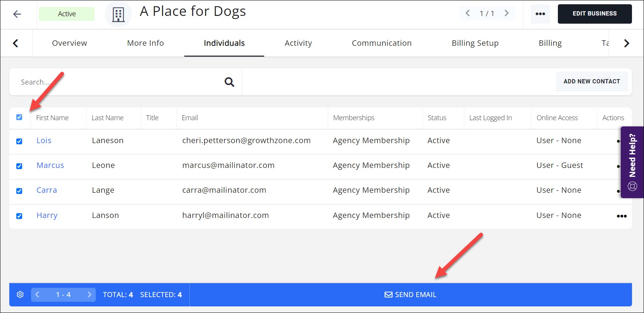Switch to the Billing Setup tab

click(475, 43)
